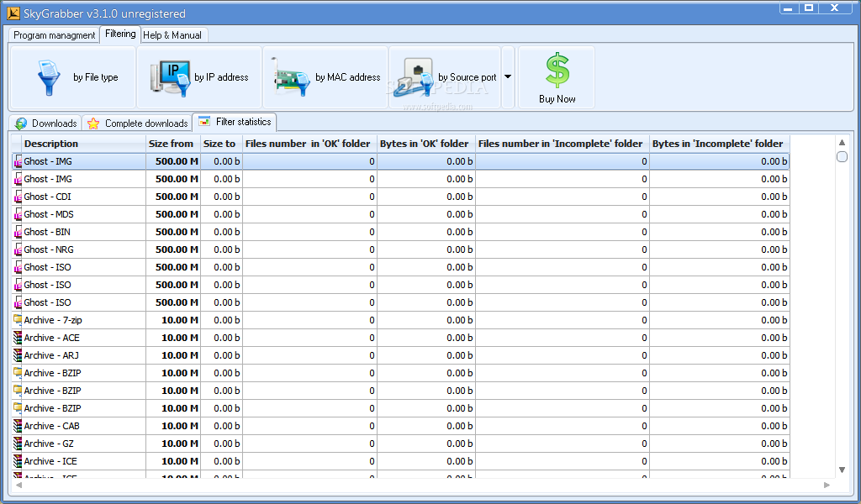Click the by File type button label

(96, 77)
